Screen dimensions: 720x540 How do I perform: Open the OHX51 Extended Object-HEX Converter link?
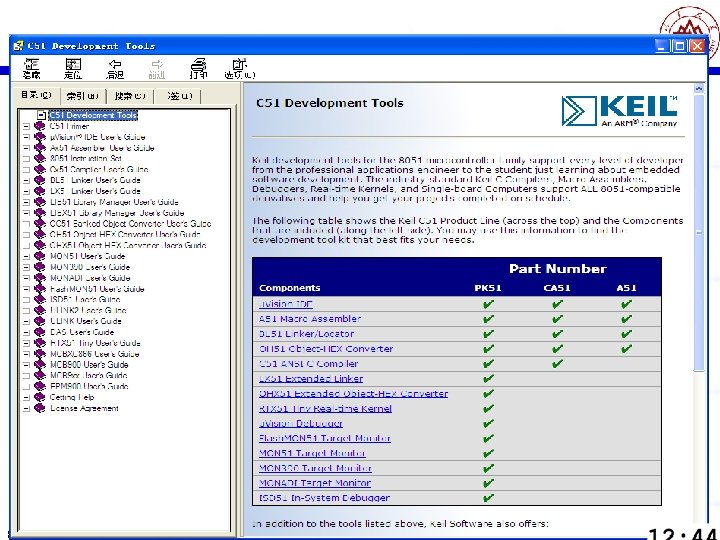[x=354, y=394]
